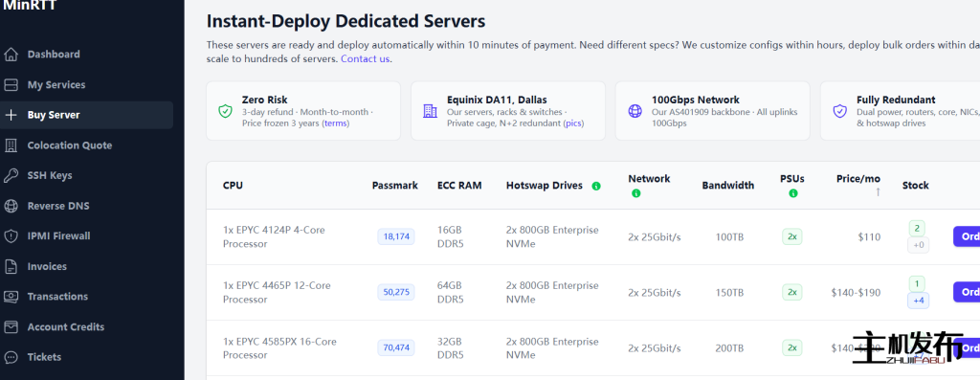Click the Account Credits wallet icon
Viewport: 980px width, 380px height.
[11, 326]
